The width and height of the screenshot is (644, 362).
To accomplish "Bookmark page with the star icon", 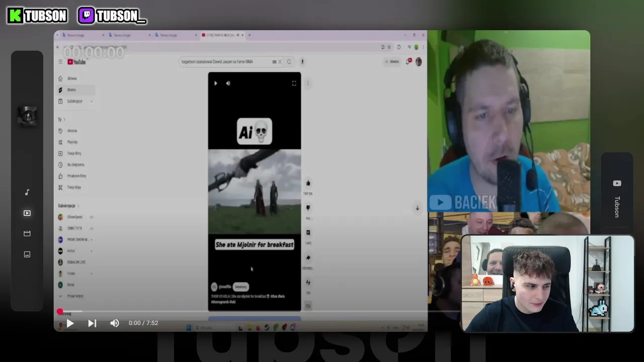I will click(389, 47).
